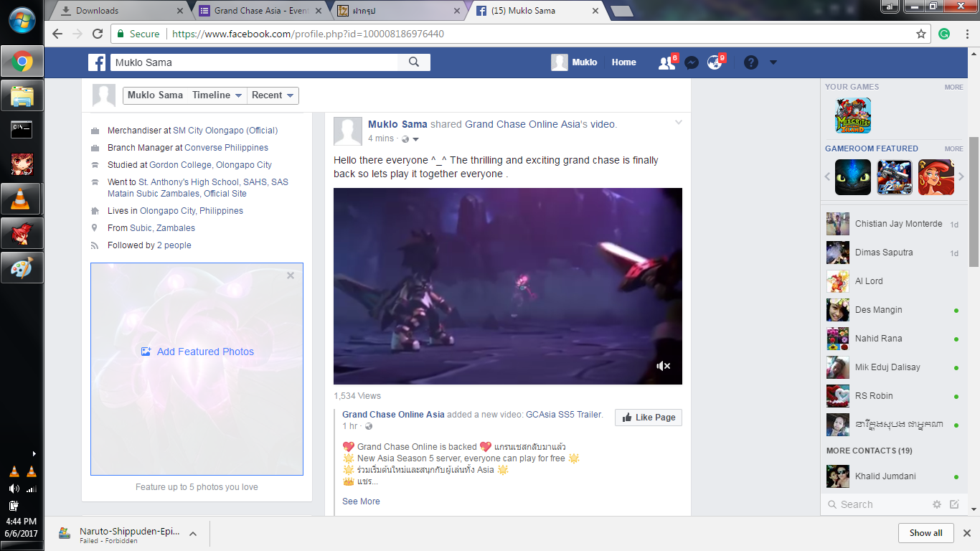Open the 2 people followers link
Screen dimensions: 980x551
tap(174, 245)
